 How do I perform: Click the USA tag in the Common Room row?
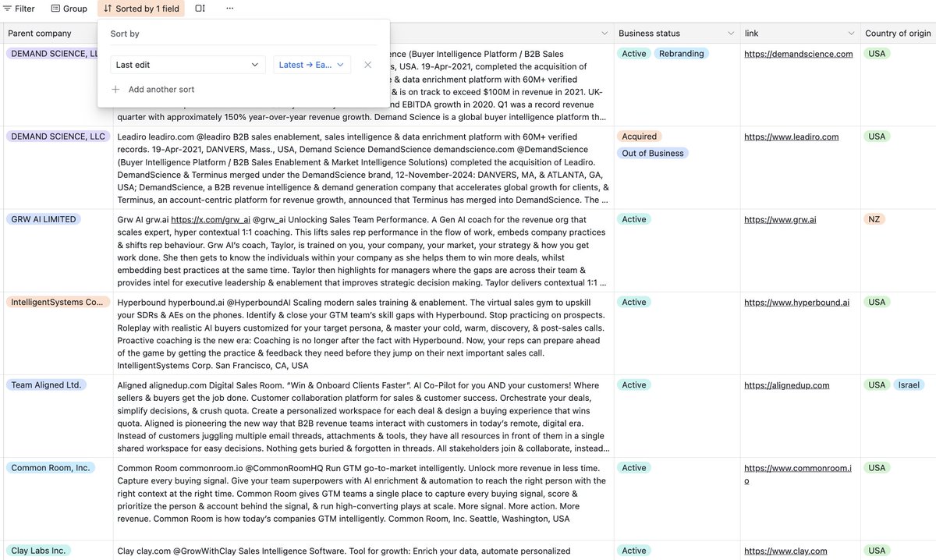(877, 467)
